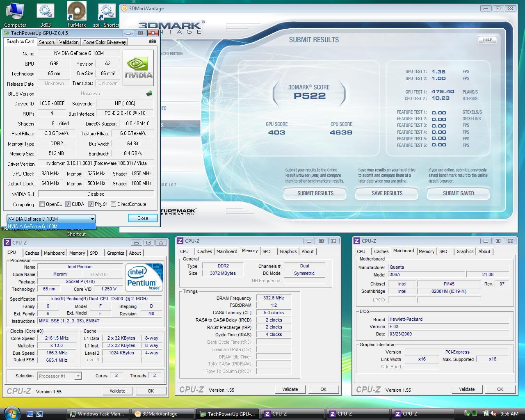The image size is (525, 420).
Task: Open SPD tab in CPU-Z Memory window
Action: (267, 251)
